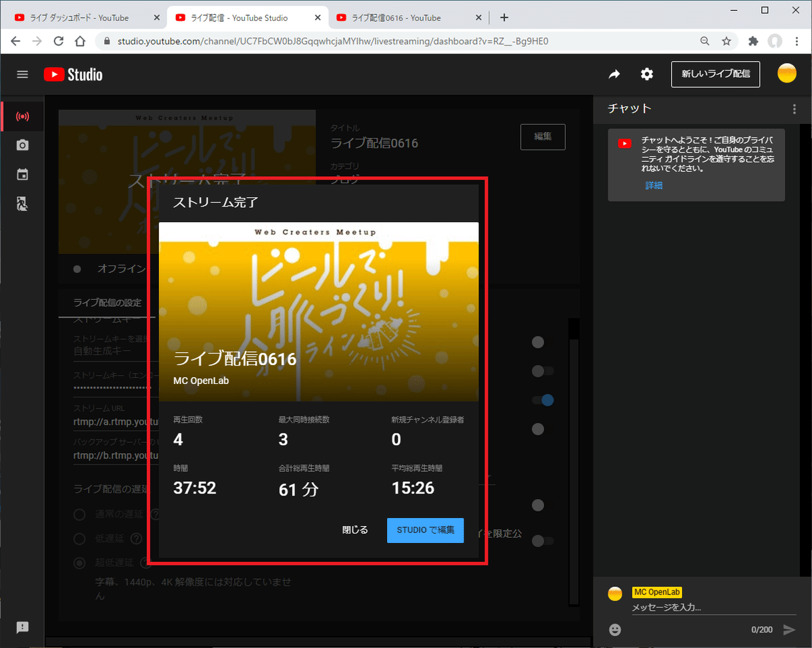Click 閉じる in stream complete dialog
Viewport: 812px width, 648px height.
pos(355,530)
